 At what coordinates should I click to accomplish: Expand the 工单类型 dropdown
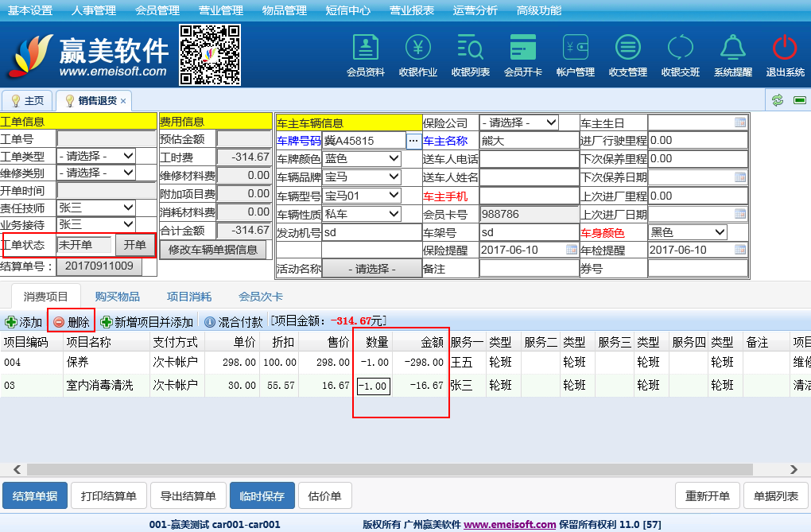(128, 156)
